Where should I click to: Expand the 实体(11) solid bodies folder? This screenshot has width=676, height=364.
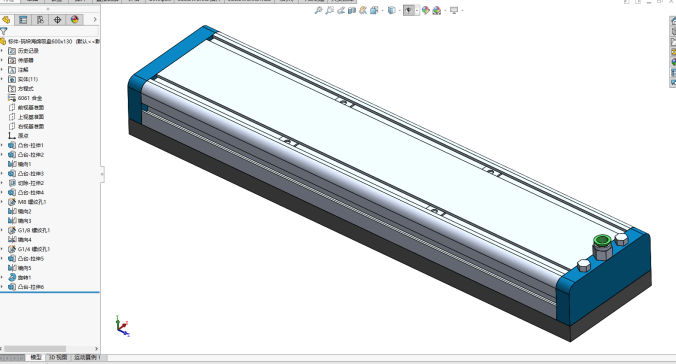point(2,79)
